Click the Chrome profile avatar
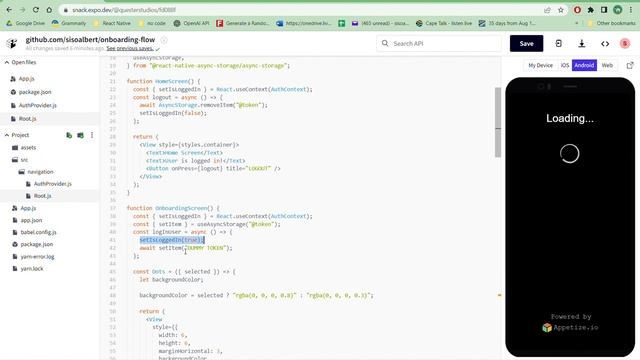 618,10
